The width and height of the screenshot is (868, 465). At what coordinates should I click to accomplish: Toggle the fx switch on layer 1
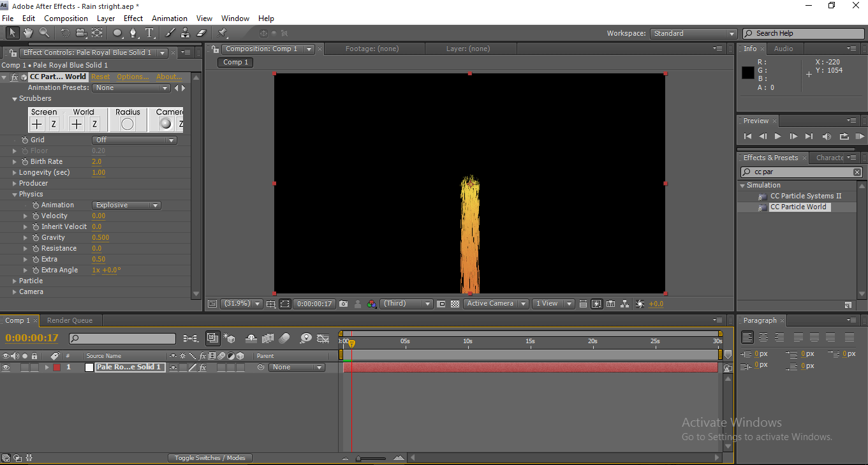pyautogui.click(x=203, y=368)
